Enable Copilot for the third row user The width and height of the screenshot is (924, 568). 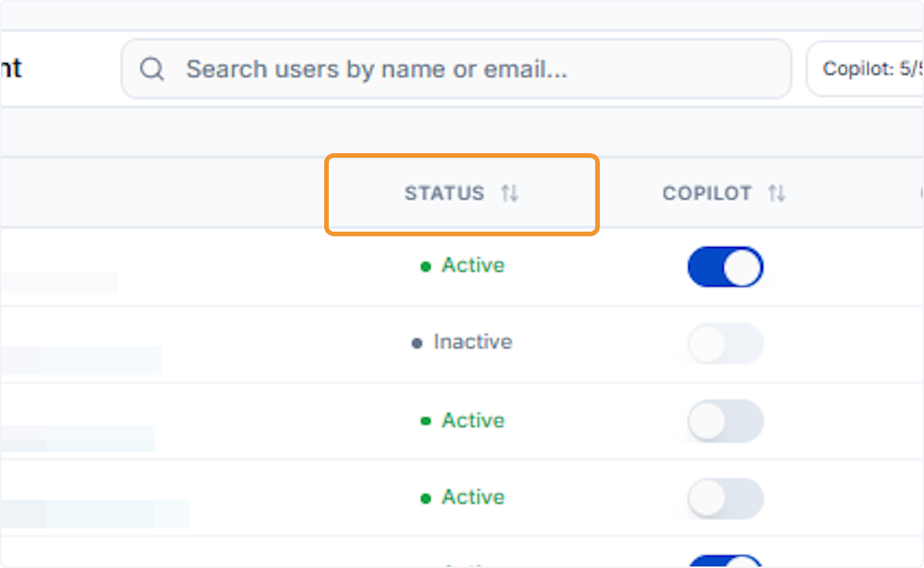725,421
